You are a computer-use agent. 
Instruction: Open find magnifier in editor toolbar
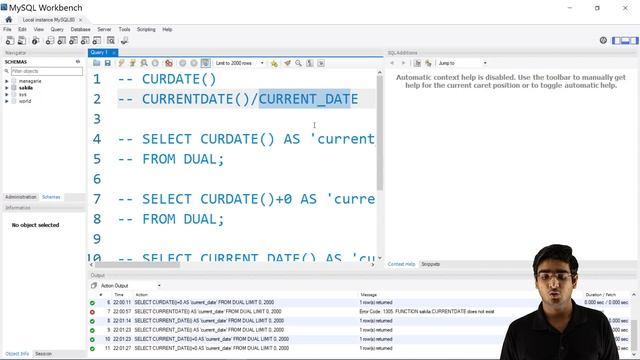point(298,63)
